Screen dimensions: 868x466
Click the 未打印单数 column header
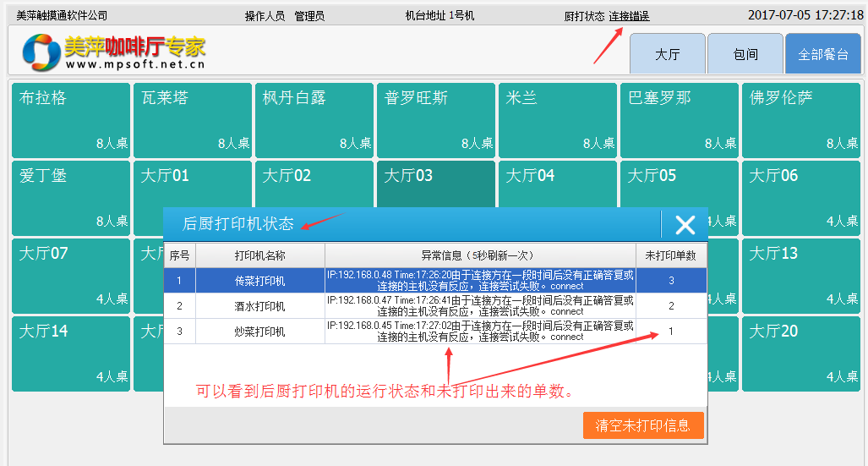(671, 255)
